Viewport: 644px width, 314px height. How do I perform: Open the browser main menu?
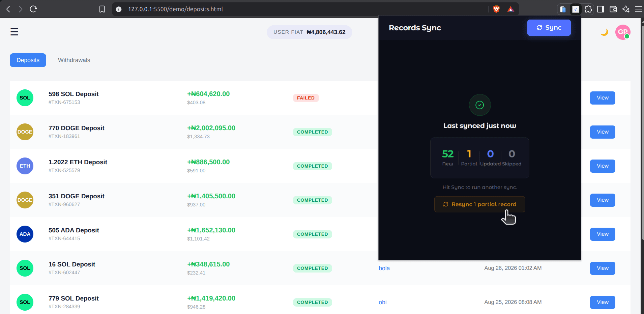pos(638,9)
